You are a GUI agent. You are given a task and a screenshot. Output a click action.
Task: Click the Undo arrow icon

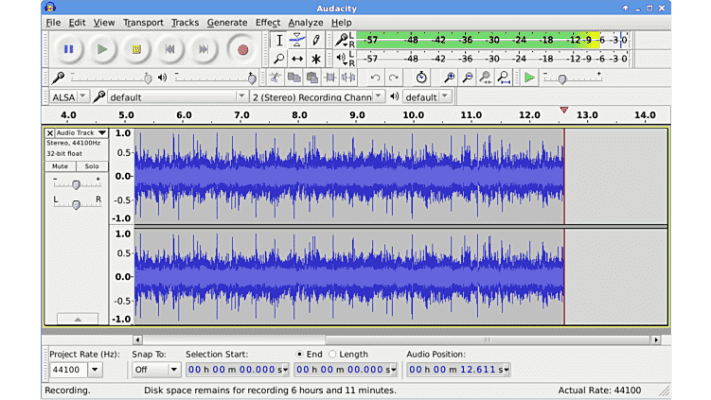375,78
